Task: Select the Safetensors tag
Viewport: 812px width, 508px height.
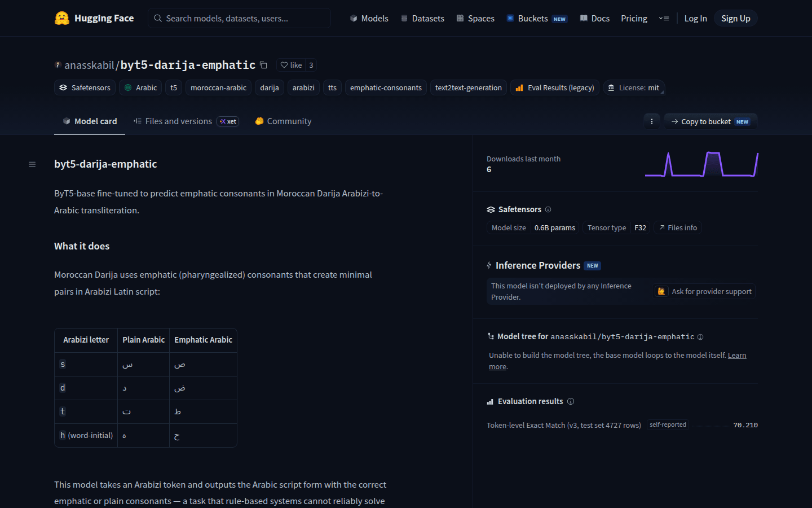Action: tap(85, 87)
